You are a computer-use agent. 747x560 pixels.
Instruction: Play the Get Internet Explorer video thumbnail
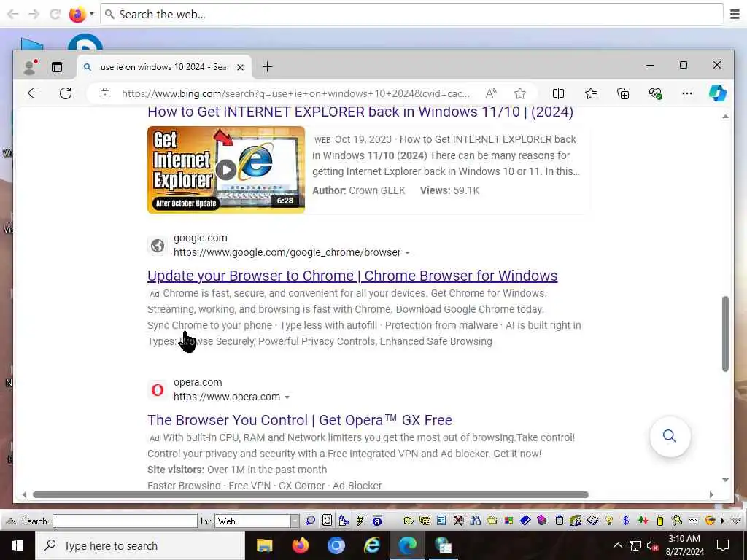[x=226, y=169]
